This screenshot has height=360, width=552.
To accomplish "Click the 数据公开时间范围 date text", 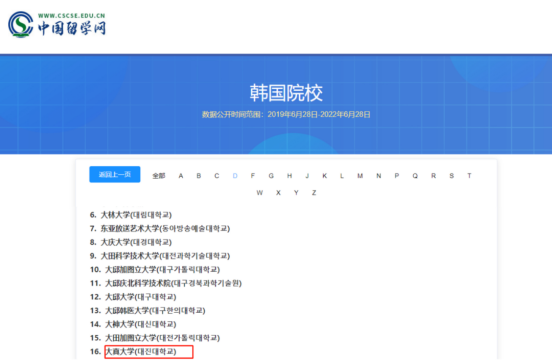I will point(286,114).
